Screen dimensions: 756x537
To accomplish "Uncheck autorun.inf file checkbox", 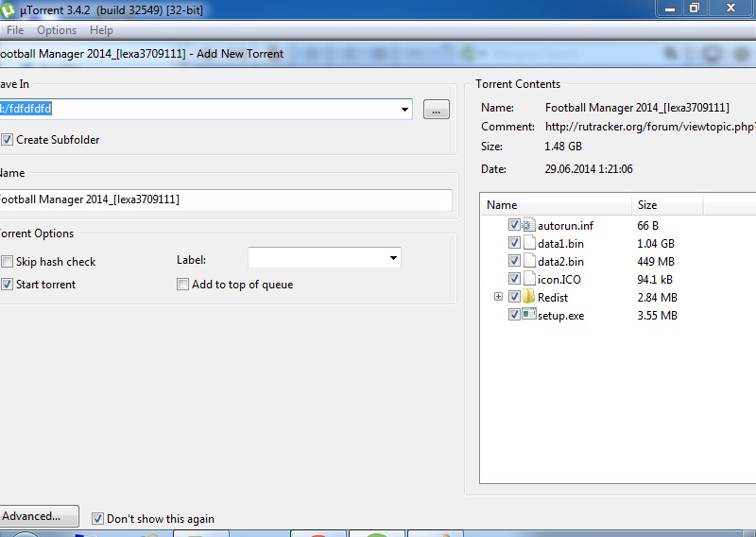I will pos(514,225).
